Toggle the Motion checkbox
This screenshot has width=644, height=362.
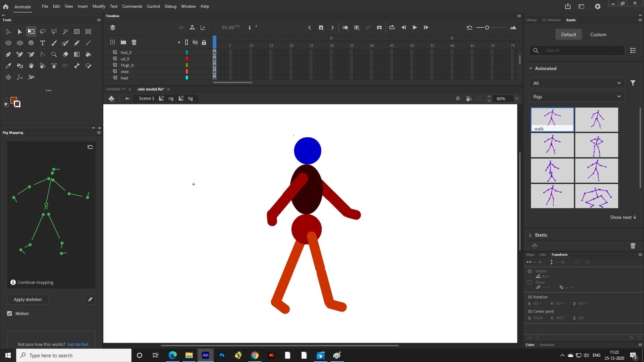coord(9,313)
